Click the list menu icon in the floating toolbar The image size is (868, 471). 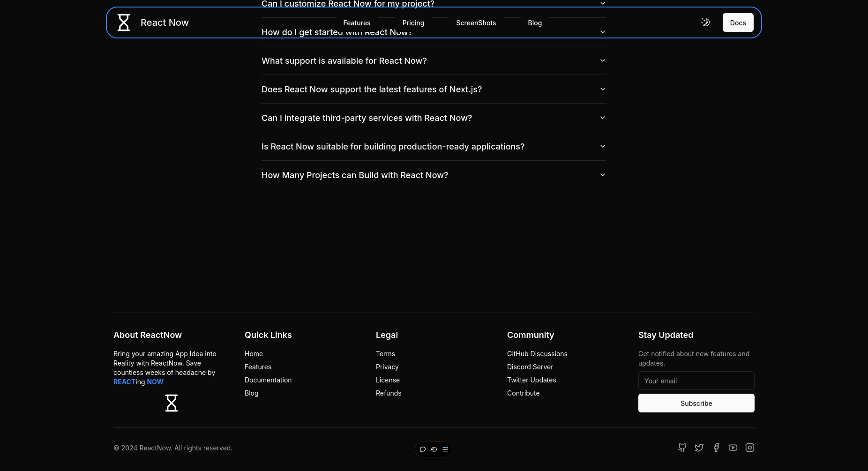coord(445,449)
